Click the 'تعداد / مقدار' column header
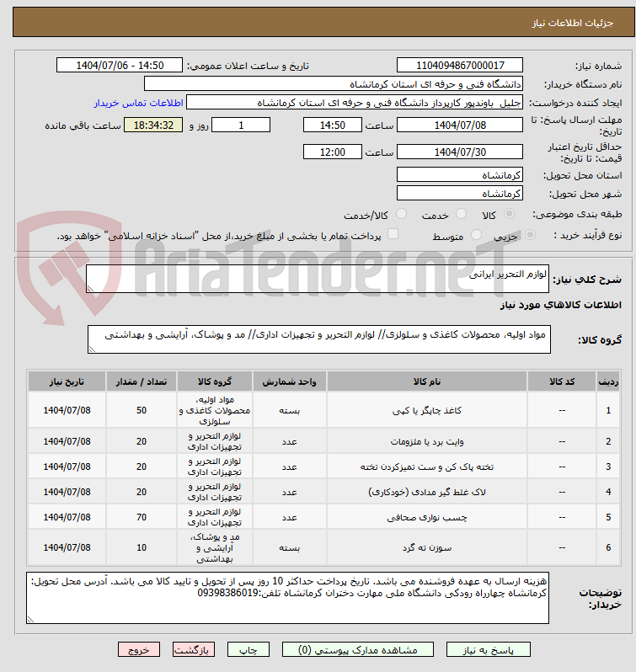 (x=142, y=381)
